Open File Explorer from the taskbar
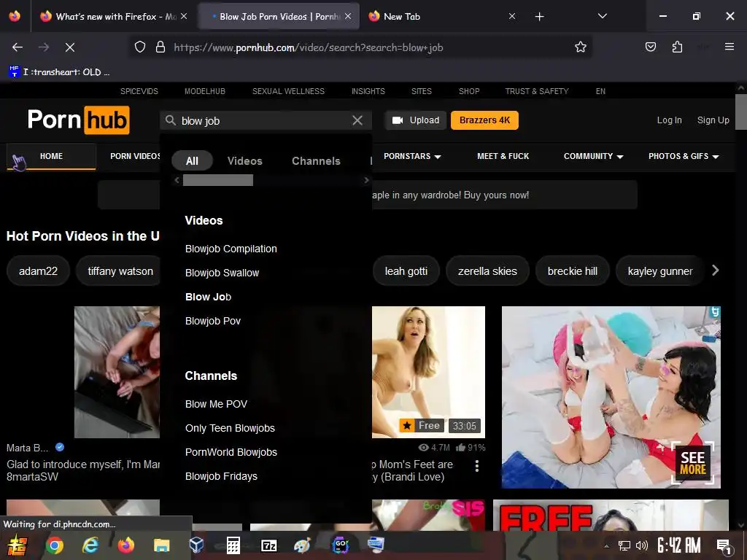The height and width of the screenshot is (560, 747). 161,545
